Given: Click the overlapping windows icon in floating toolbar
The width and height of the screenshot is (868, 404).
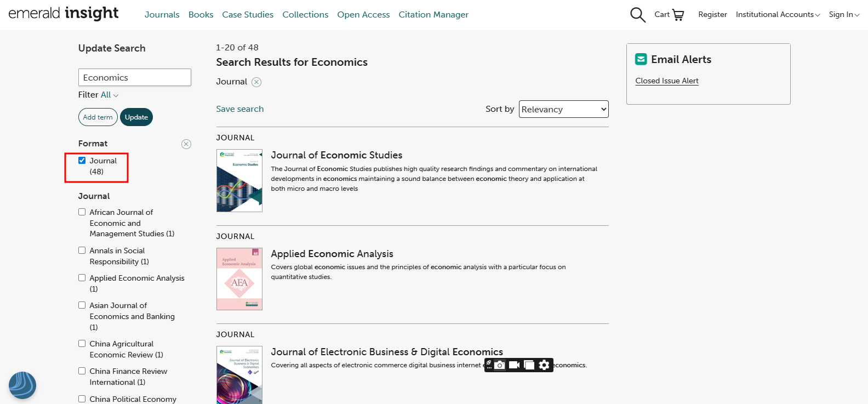Looking at the screenshot, I should tap(529, 365).
